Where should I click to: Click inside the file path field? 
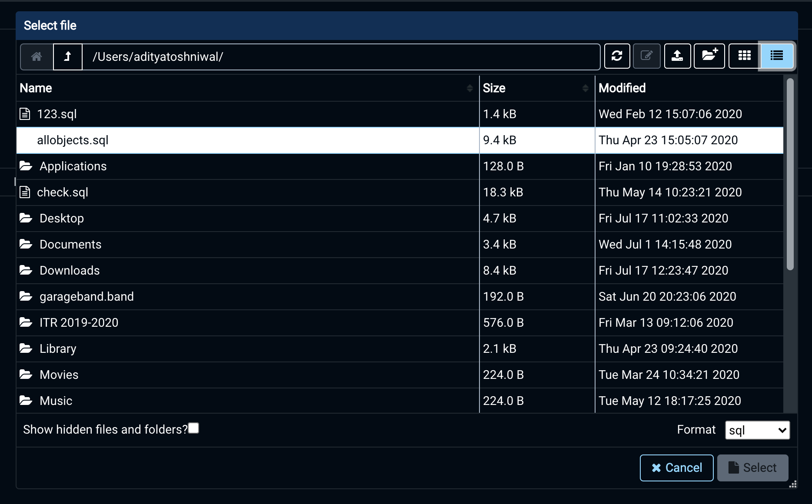pos(339,56)
